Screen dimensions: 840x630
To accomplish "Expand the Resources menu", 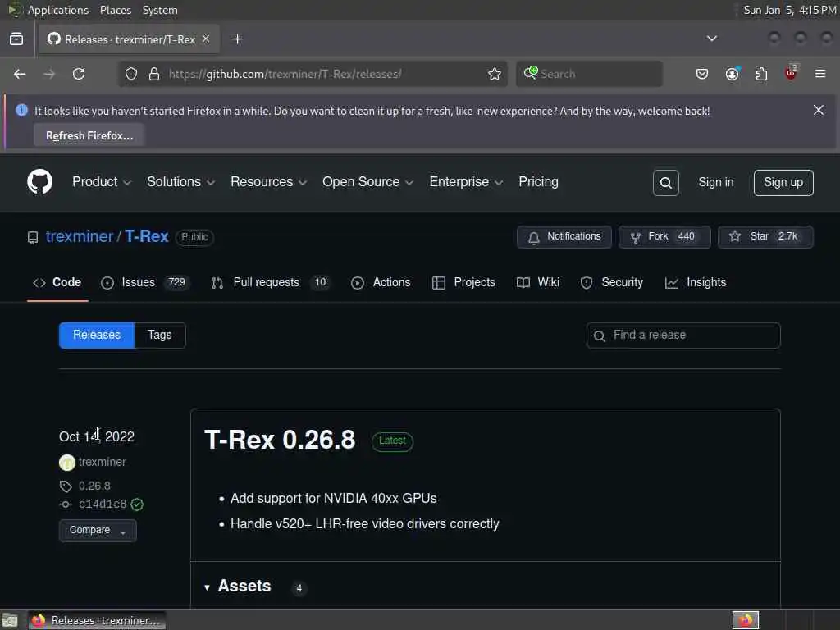I will coord(268,182).
